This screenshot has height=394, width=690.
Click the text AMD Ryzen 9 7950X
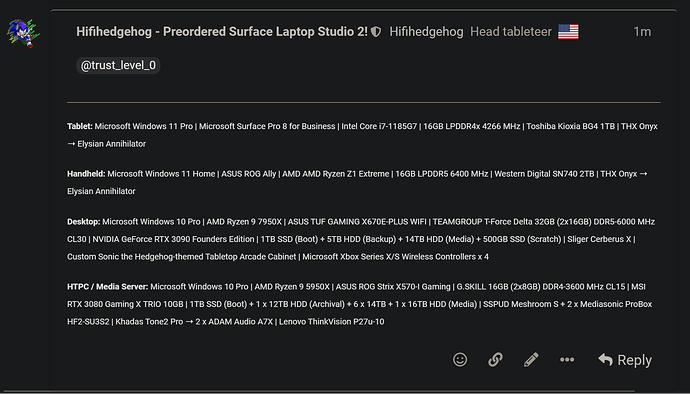(244, 222)
